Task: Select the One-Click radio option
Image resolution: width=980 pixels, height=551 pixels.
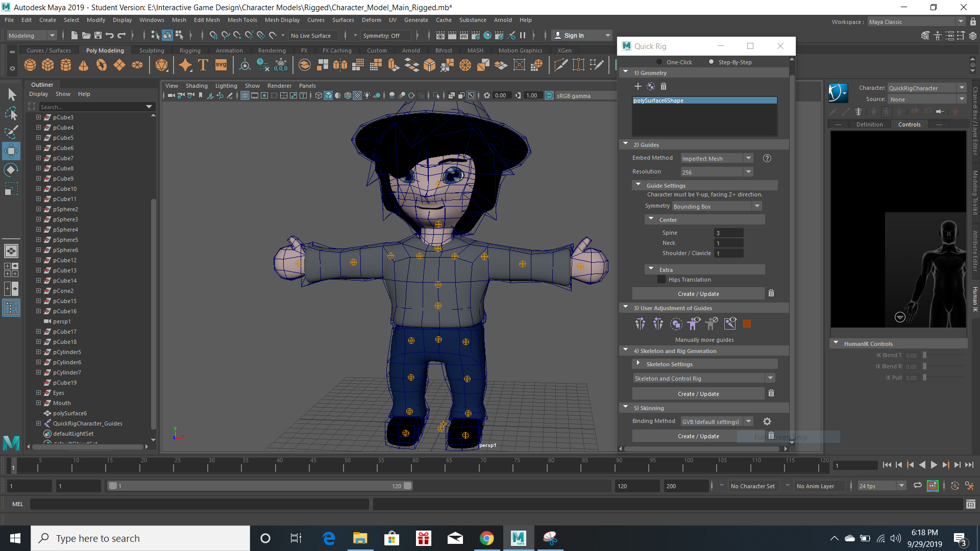Action: [659, 62]
